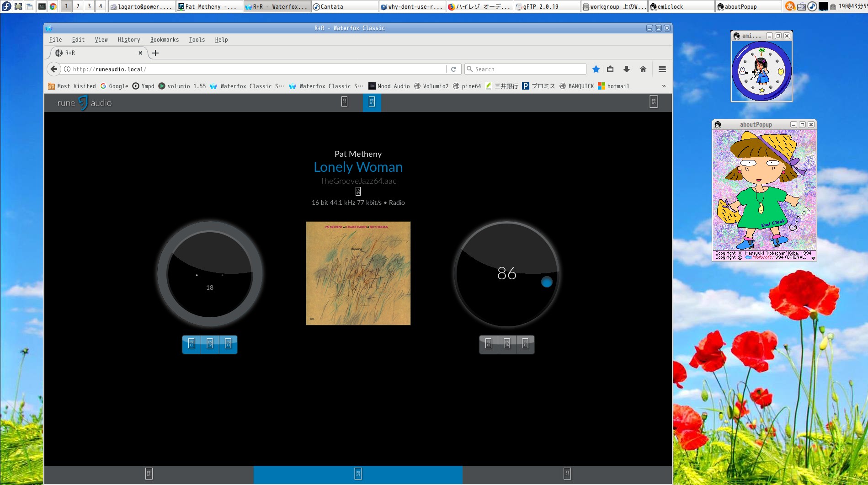Expand the aboutPopup window dropdown arrow
This screenshot has width=868, height=485.
(x=813, y=257)
